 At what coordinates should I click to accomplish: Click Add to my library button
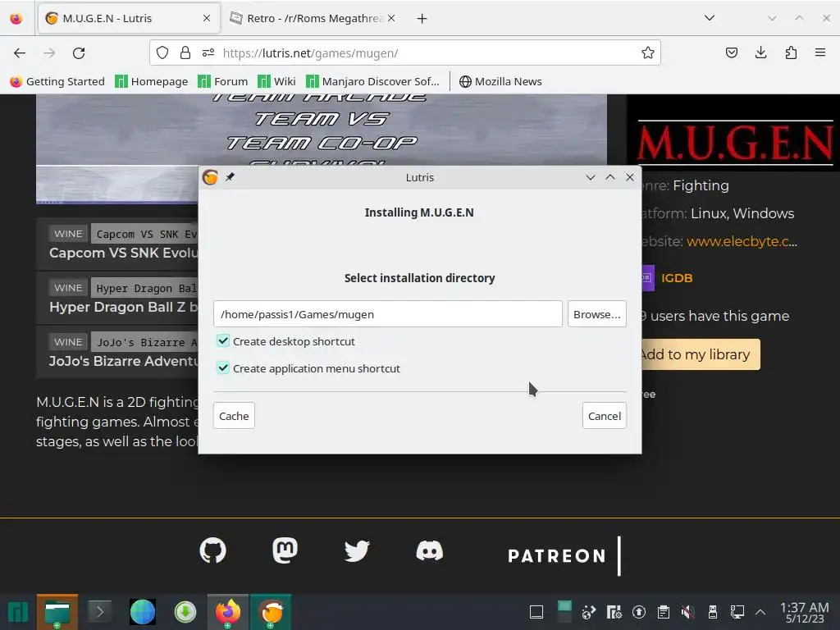click(x=701, y=354)
